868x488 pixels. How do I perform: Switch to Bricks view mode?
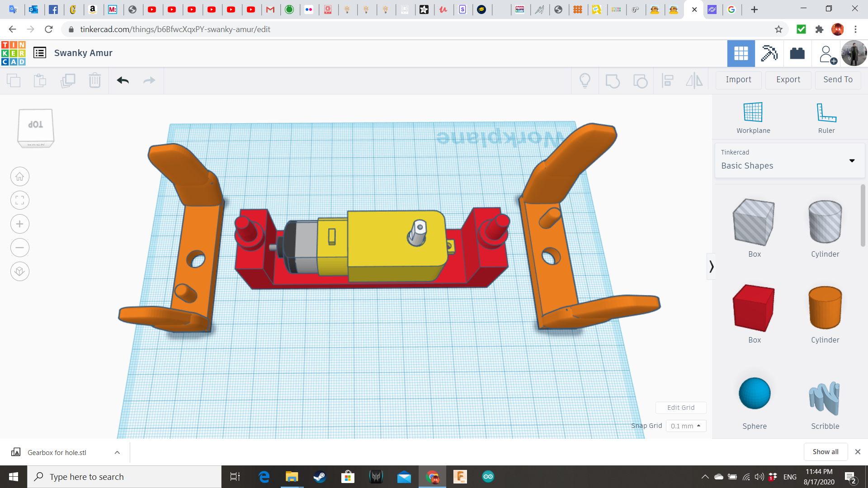pyautogui.click(x=797, y=53)
